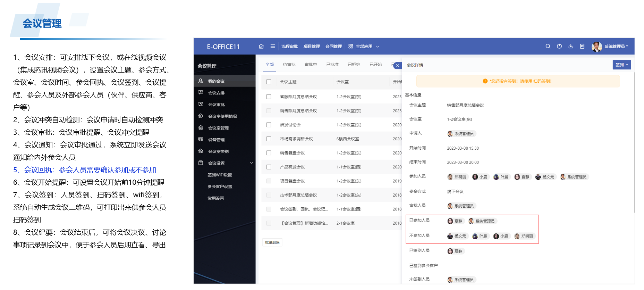Open the 签到 dropdown button
Viewport: 644px width, 290px height.
coord(622,65)
